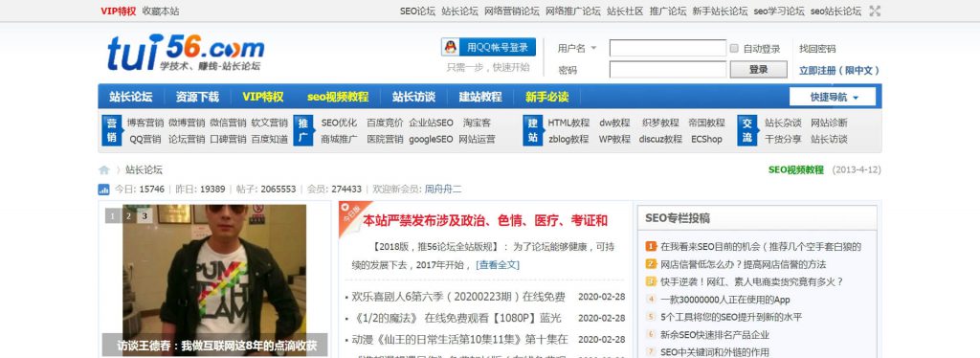Click the widescreen toggle icon at top right
Image resolution: width=980 pixels, height=358 pixels.
(875, 11)
